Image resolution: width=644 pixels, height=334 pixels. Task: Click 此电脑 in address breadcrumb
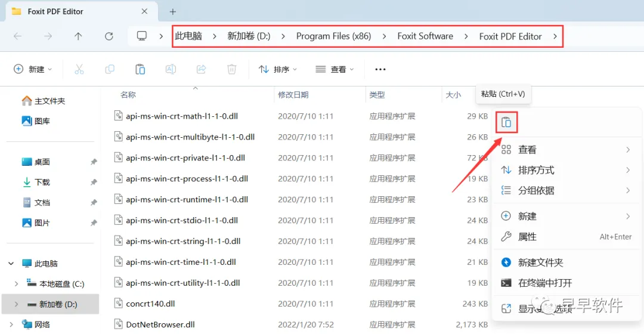[x=188, y=36]
